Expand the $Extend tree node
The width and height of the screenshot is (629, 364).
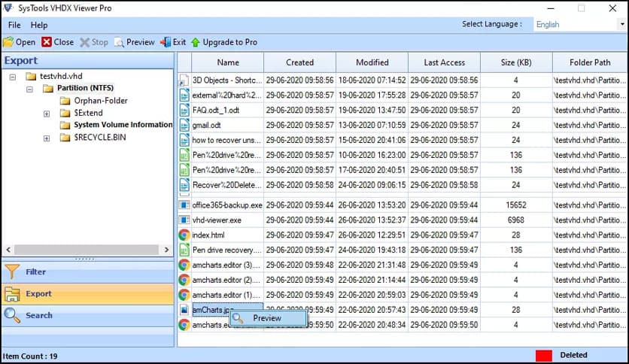click(47, 114)
